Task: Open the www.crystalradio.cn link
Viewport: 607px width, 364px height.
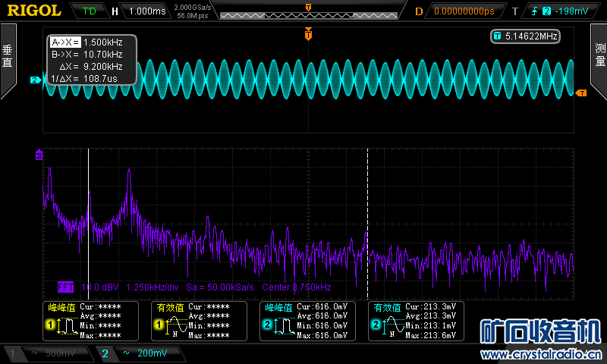Action: pos(541,354)
